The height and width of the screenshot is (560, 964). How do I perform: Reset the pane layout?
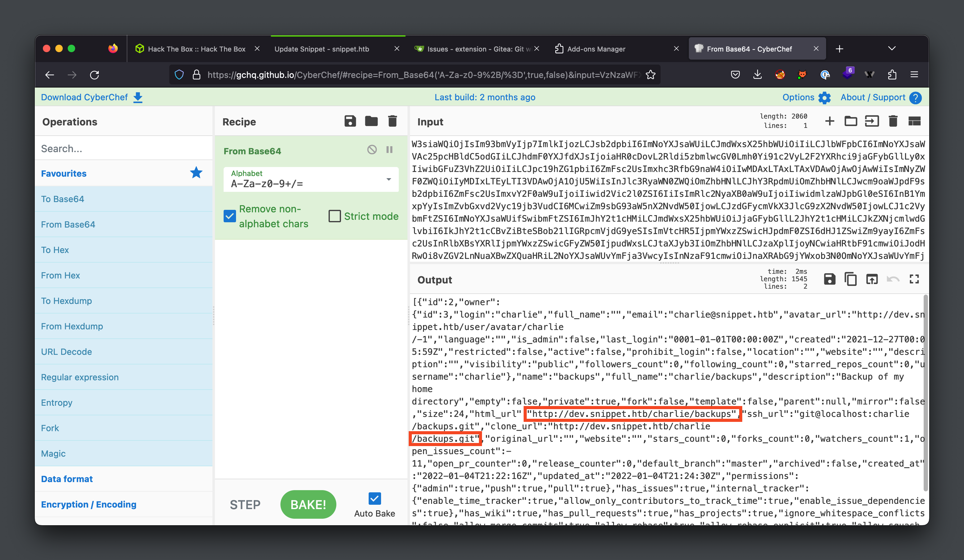click(914, 122)
